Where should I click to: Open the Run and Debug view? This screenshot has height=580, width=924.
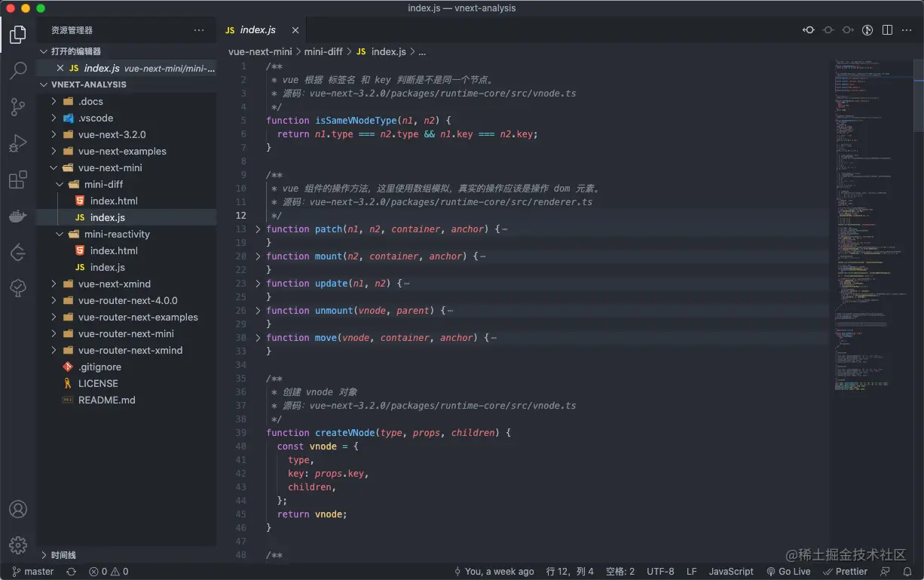point(18,143)
